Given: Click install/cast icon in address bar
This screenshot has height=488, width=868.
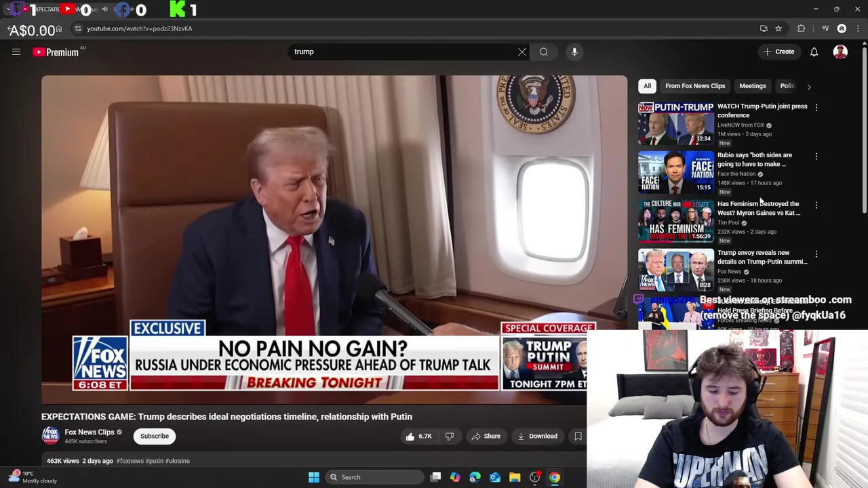Looking at the screenshot, I should [764, 28].
